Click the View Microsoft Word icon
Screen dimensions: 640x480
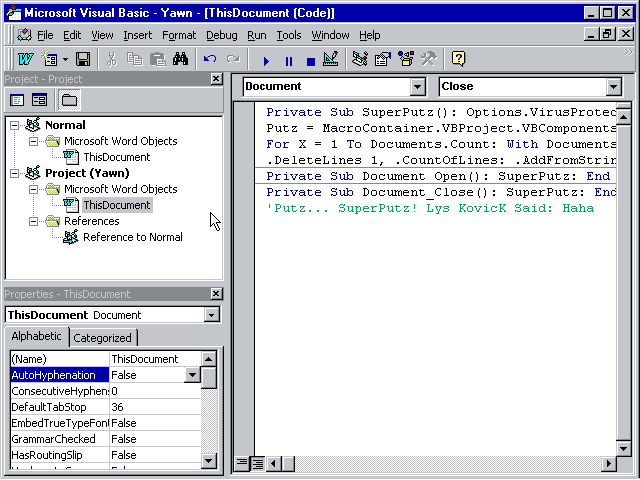point(25,60)
